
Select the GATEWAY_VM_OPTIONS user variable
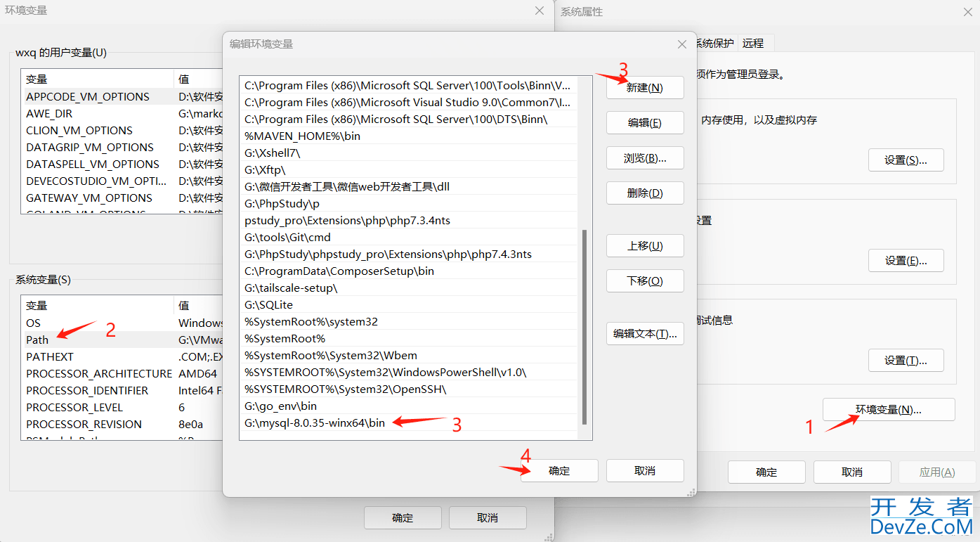(123, 198)
